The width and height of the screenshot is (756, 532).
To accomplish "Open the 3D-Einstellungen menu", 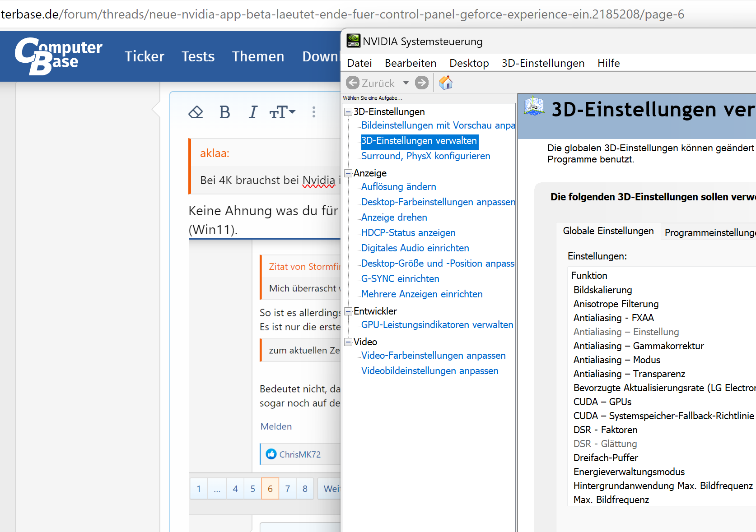I will coord(543,63).
